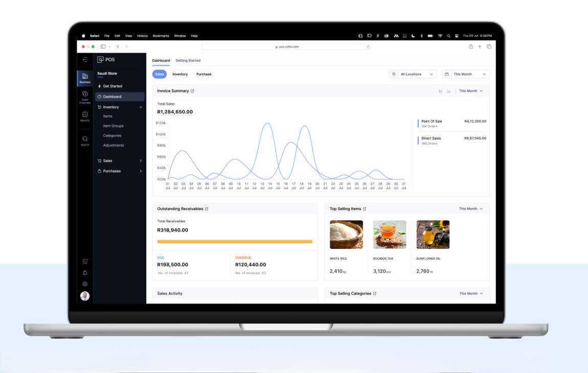Image resolution: width=588 pixels, height=373 pixels.
Task: Open Safari sidebar dropdown chevron
Action: (x=109, y=47)
